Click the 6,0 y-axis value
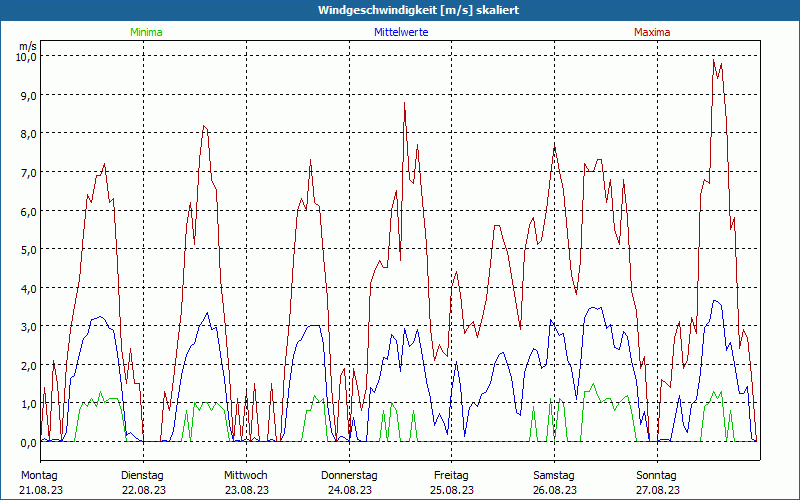Image resolution: width=800 pixels, height=500 pixels. [28, 211]
